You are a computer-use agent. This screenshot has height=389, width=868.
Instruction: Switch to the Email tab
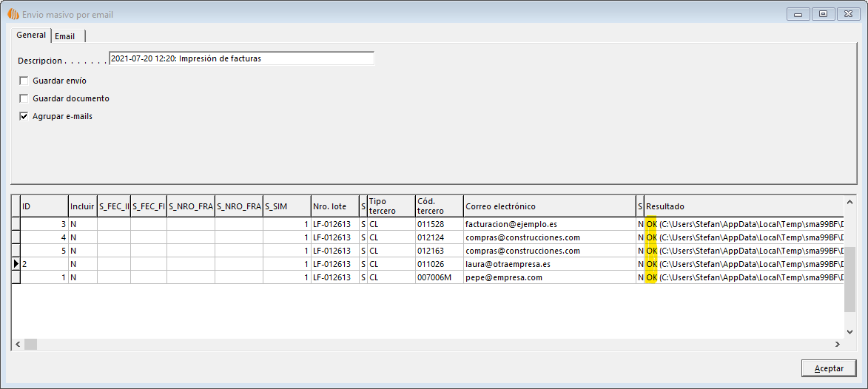point(65,36)
